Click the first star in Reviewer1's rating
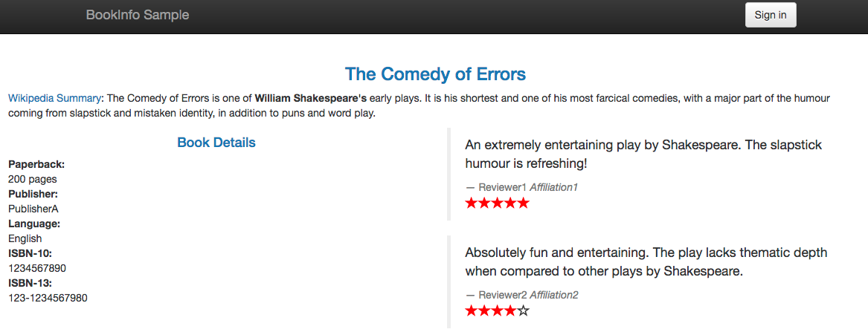Screen dimensions: 868x332 (x=472, y=203)
